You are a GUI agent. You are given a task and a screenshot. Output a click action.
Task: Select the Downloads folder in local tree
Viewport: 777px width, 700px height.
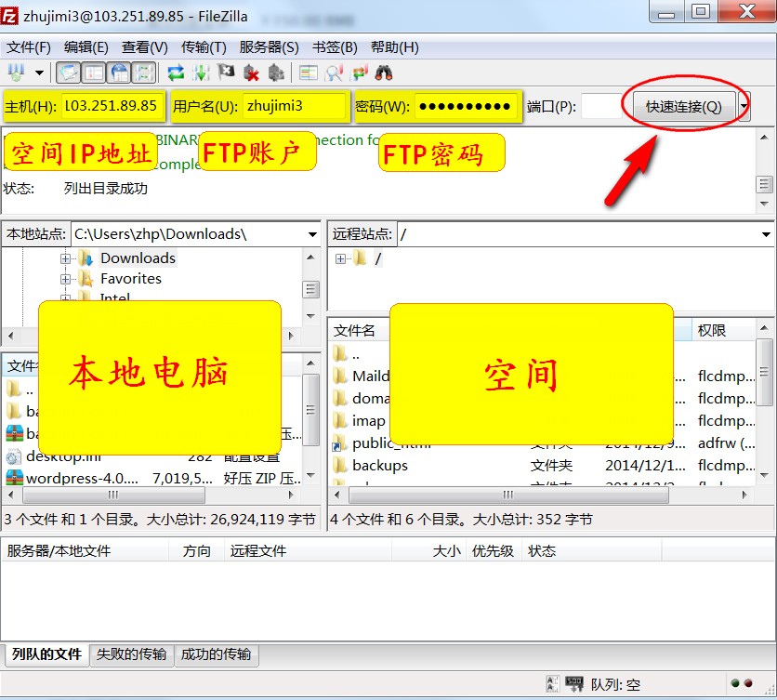138,258
